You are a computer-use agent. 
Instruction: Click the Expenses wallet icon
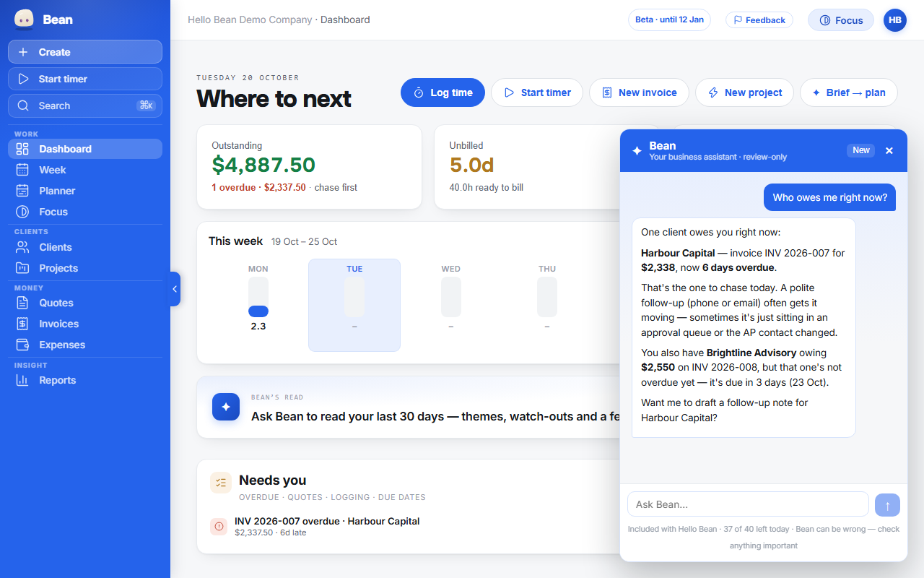(x=22, y=345)
